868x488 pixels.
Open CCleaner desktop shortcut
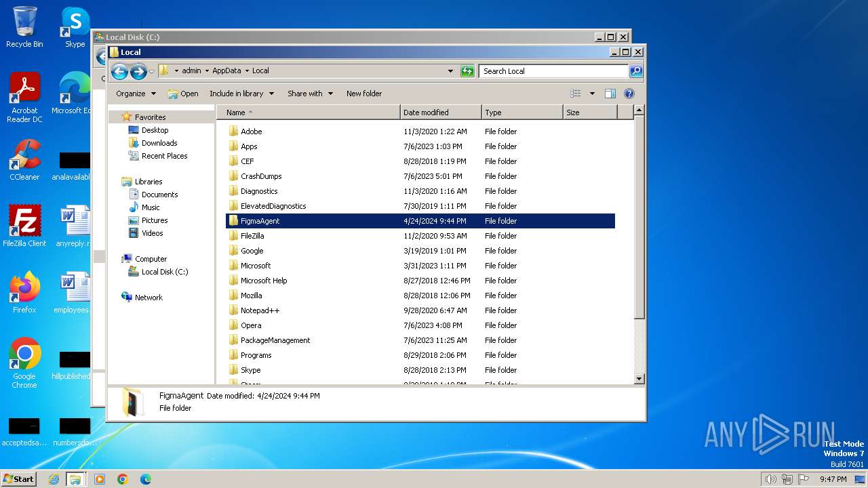point(24,161)
